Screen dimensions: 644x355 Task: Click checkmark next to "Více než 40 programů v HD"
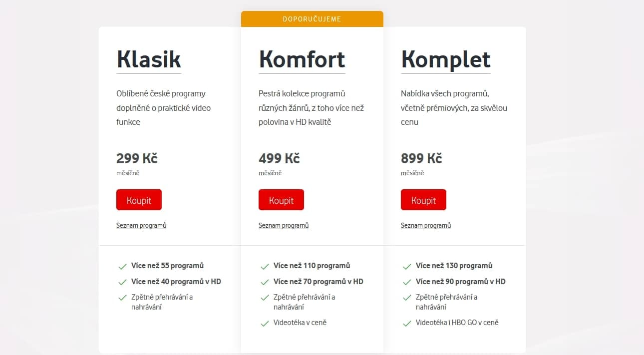pos(123,282)
